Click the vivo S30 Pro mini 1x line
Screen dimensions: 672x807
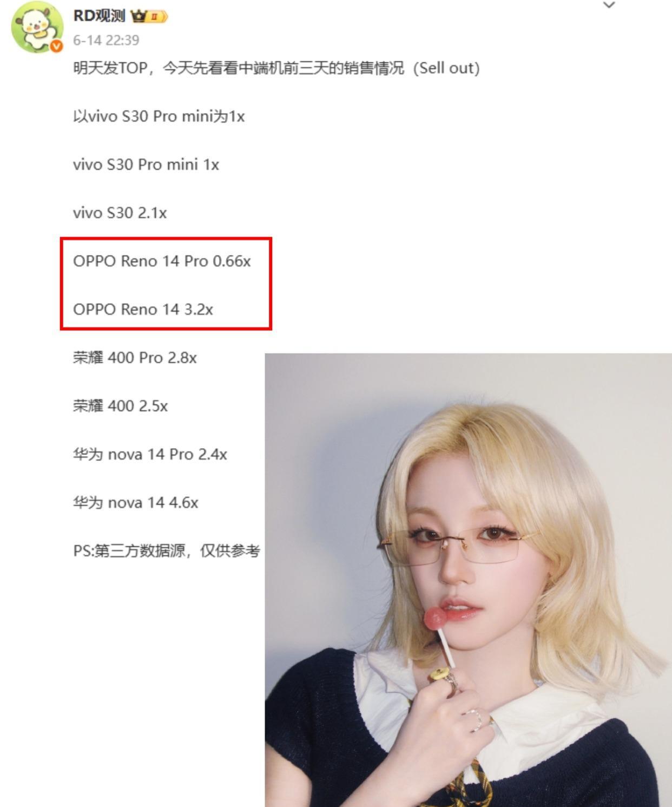pyautogui.click(x=146, y=165)
